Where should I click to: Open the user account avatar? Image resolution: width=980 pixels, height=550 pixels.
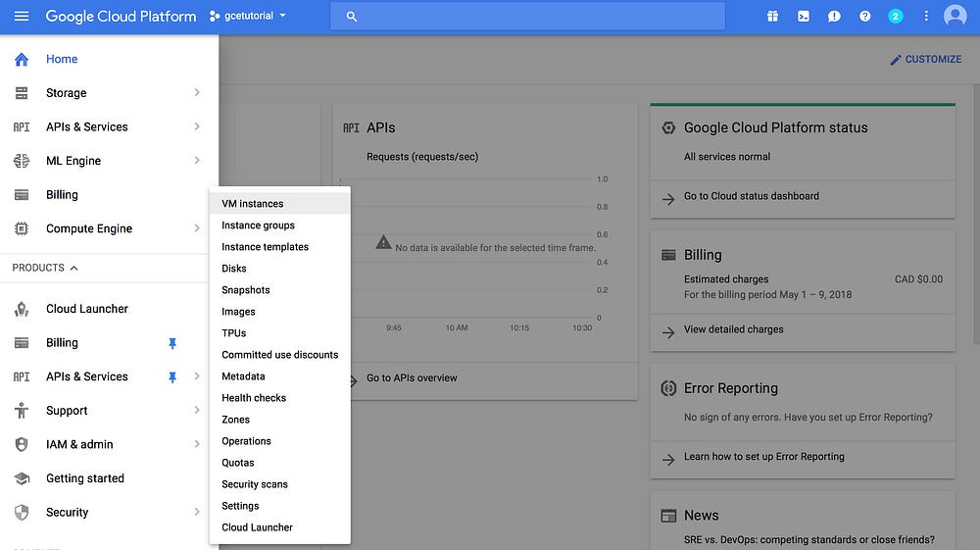coord(955,16)
